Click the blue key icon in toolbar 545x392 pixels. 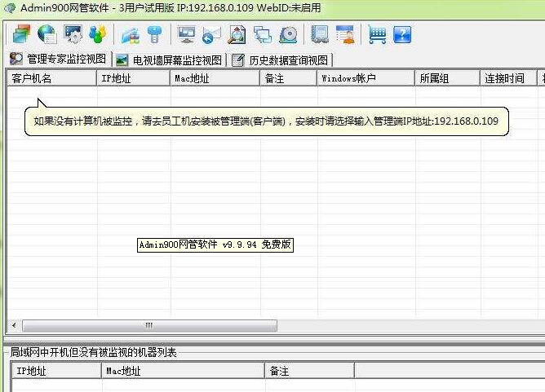tap(155, 34)
